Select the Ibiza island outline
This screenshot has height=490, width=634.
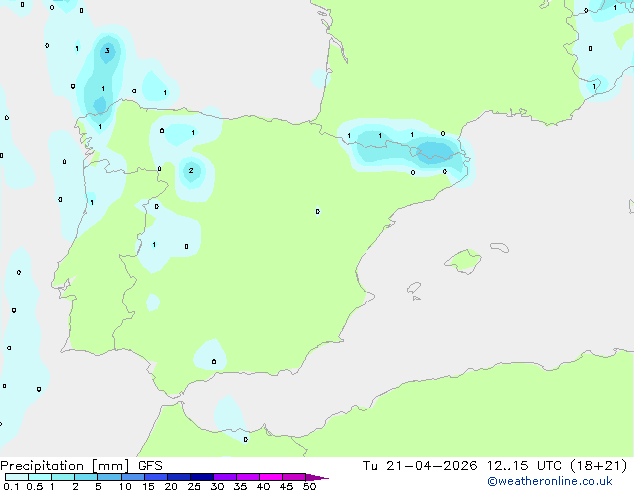pyautogui.click(x=414, y=288)
